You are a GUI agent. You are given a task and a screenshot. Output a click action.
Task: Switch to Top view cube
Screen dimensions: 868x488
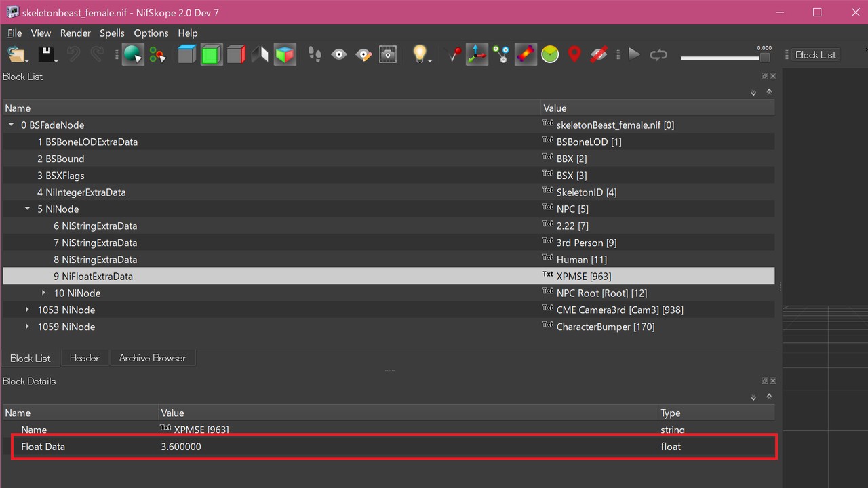coord(186,55)
